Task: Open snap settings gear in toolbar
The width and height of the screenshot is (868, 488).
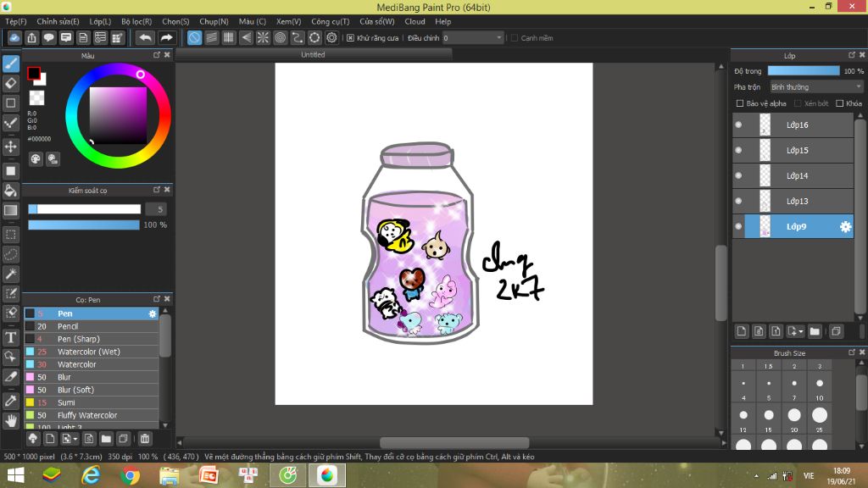Action: (331, 37)
